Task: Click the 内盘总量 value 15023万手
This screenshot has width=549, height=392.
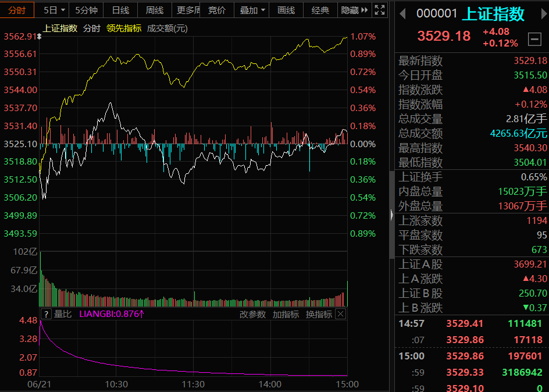Action: point(522,191)
